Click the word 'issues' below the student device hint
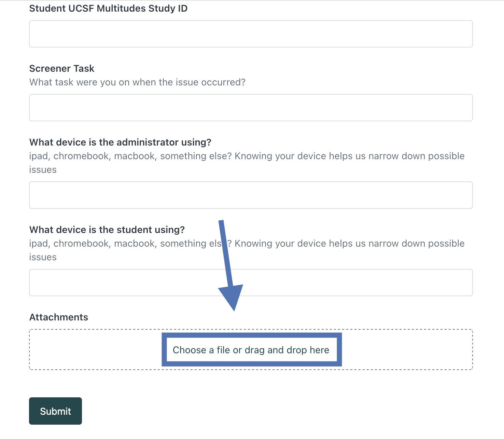The image size is (504, 439). [x=43, y=257]
